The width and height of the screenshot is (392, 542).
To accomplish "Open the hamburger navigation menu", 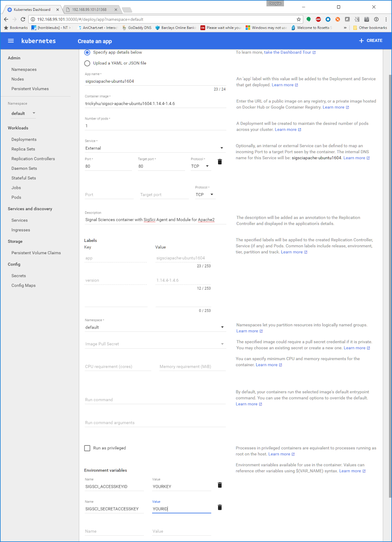I will click(x=11, y=41).
